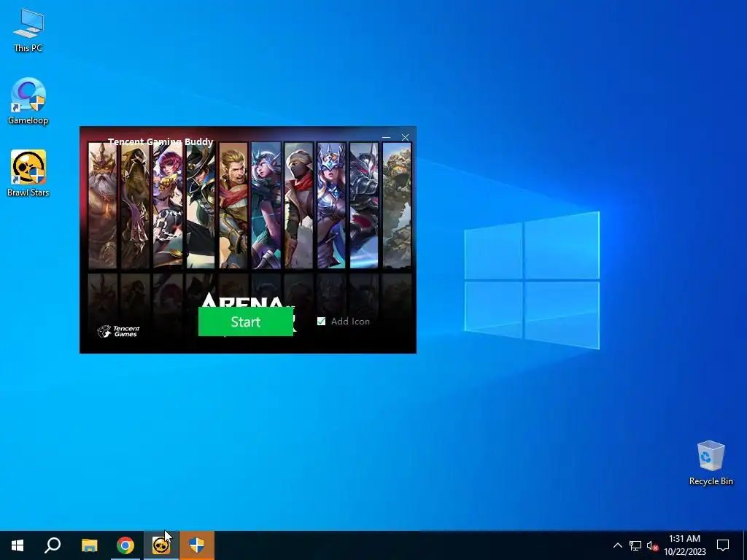Switch to Brawl Stars taskbar item

(x=161, y=545)
